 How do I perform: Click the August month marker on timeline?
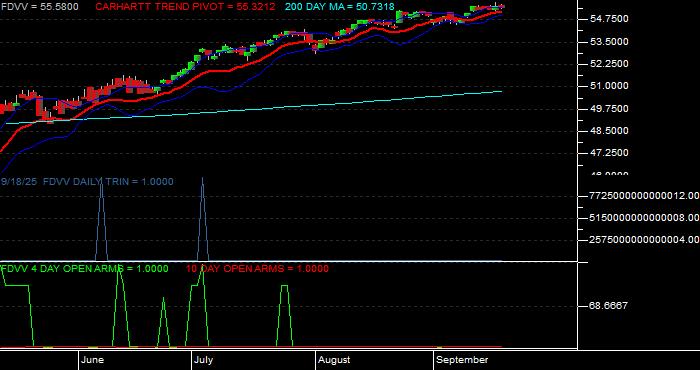334,360
